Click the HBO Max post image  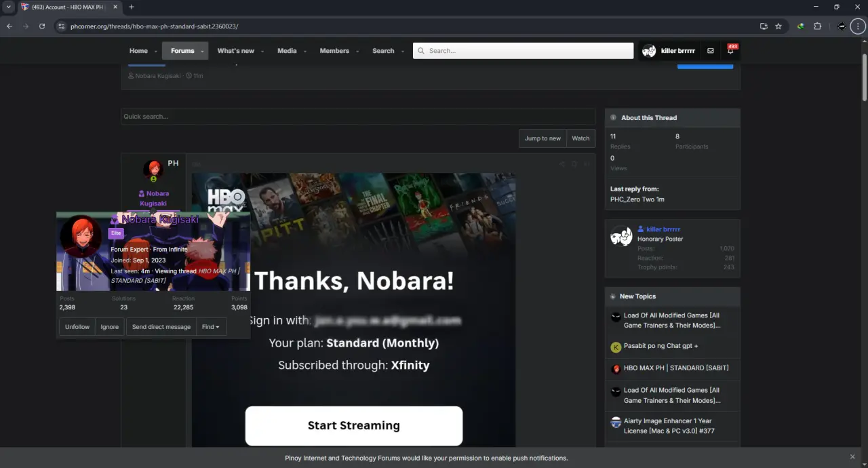(x=353, y=309)
